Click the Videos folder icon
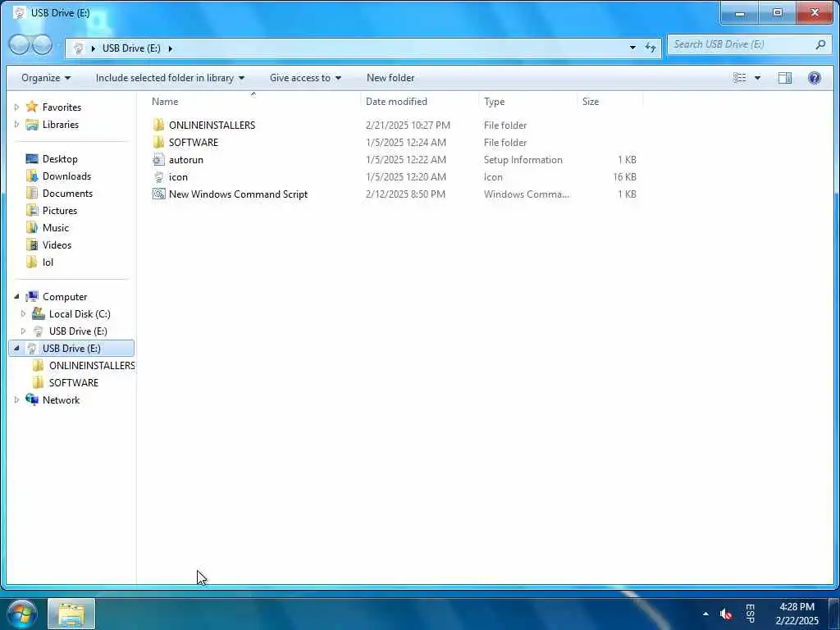The width and height of the screenshot is (840, 630). [32, 244]
